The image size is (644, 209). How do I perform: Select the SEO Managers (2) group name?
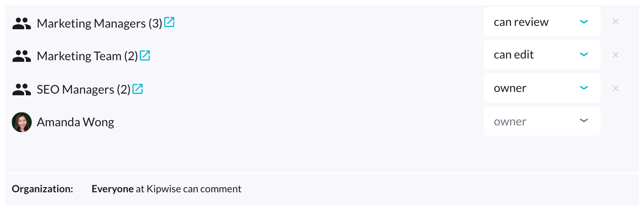(83, 89)
